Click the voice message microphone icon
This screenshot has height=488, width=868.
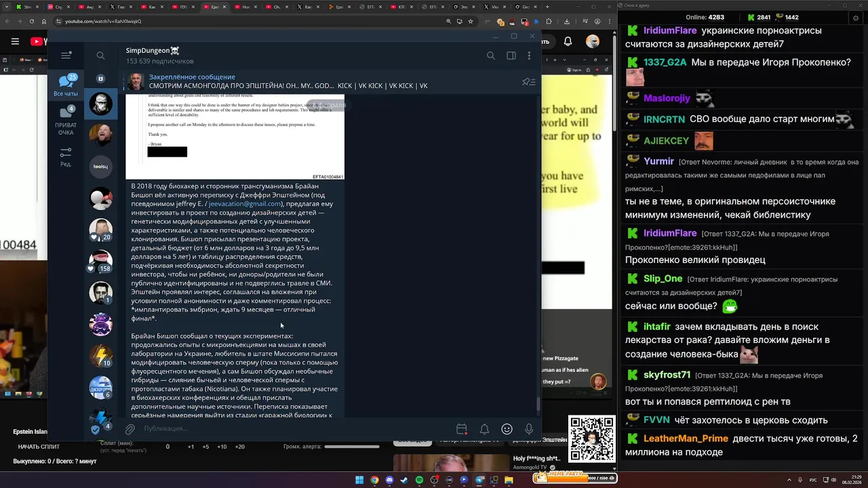(529, 429)
